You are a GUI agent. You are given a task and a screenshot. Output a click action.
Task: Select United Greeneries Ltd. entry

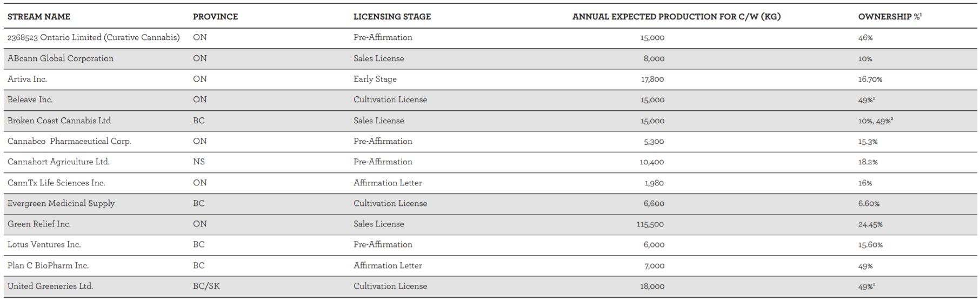tap(50, 286)
